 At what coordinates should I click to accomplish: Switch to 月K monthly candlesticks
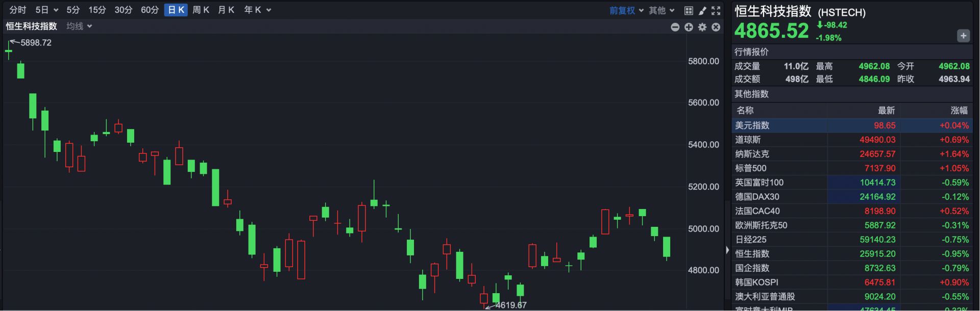point(226,10)
